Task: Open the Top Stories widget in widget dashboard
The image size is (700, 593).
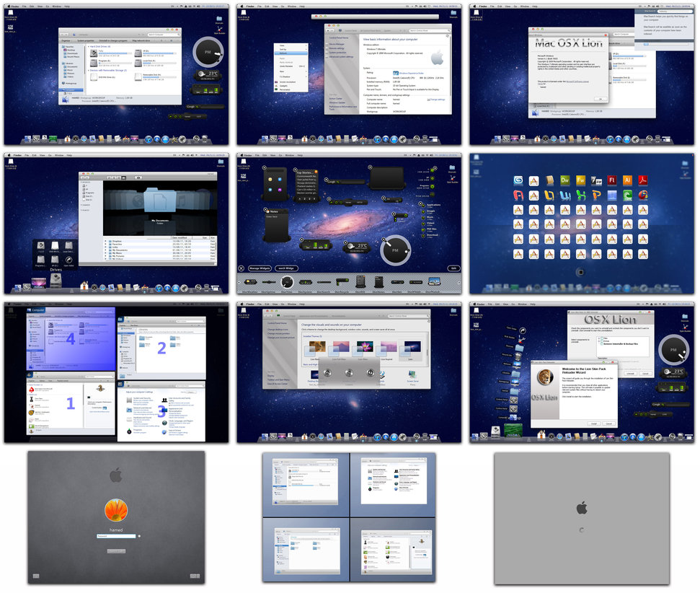Action: click(306, 186)
